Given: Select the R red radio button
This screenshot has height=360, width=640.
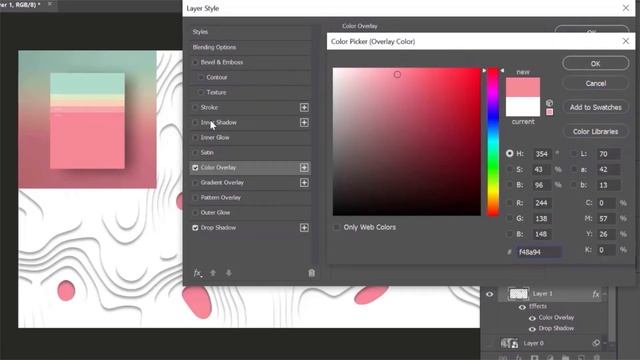Looking at the screenshot, I should pos(509,203).
